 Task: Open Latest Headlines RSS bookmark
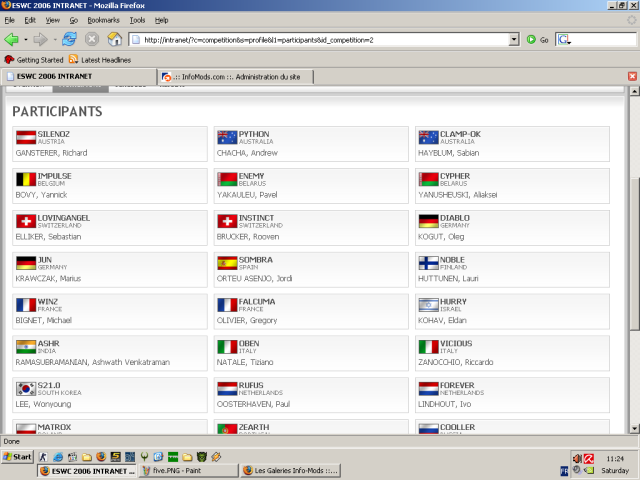[x=100, y=60]
